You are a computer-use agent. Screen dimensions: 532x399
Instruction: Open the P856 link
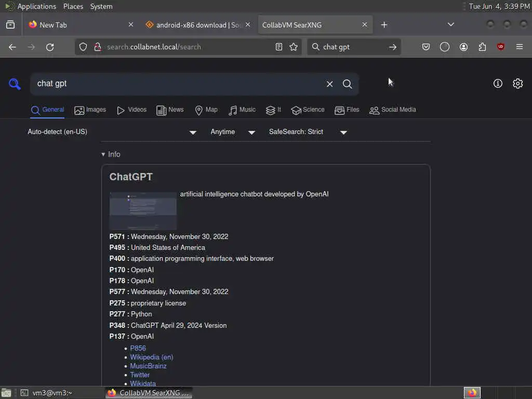[138, 349]
